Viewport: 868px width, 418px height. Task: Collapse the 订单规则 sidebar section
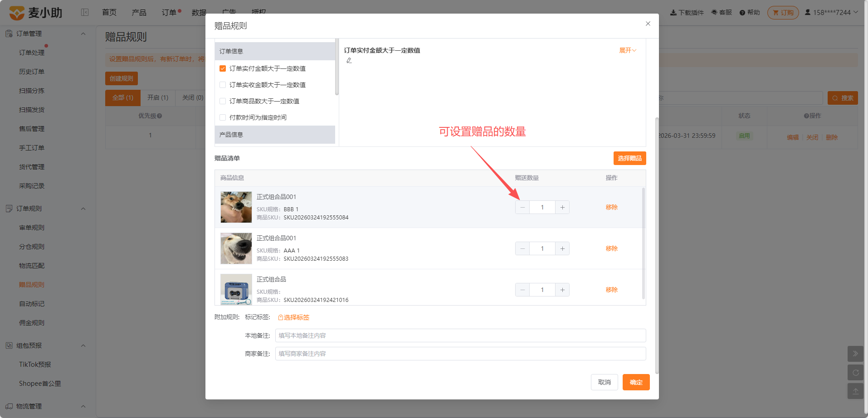[83, 209]
